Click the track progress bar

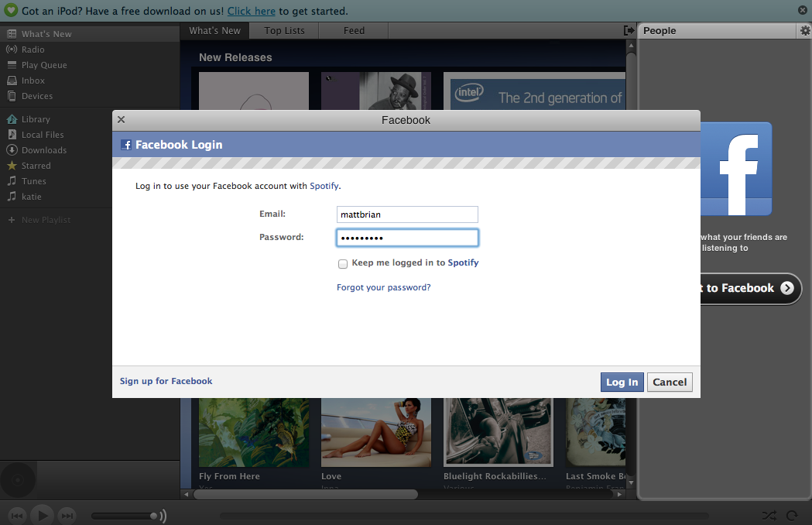(464, 516)
